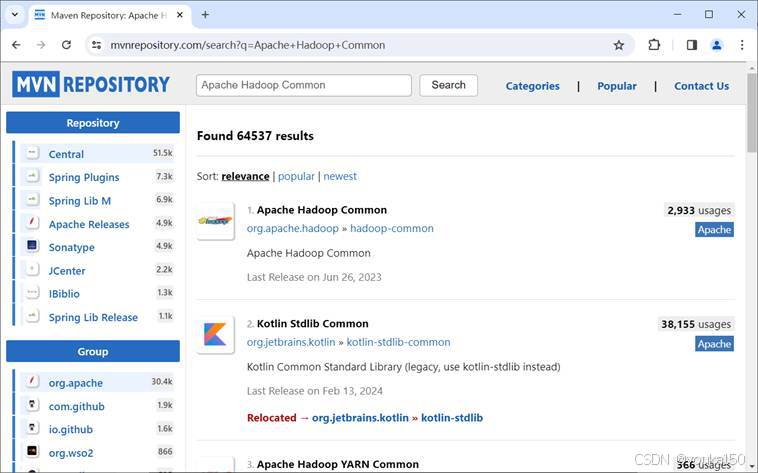Viewport: 758px width, 473px height.
Task: Click Apache license tag on Hadoop Common
Action: [714, 230]
